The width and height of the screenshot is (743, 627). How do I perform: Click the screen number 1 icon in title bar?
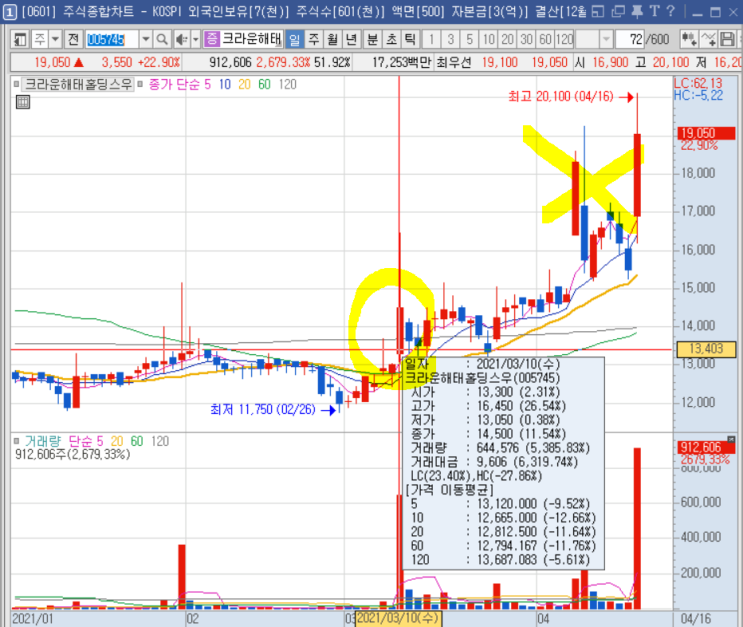(9, 11)
